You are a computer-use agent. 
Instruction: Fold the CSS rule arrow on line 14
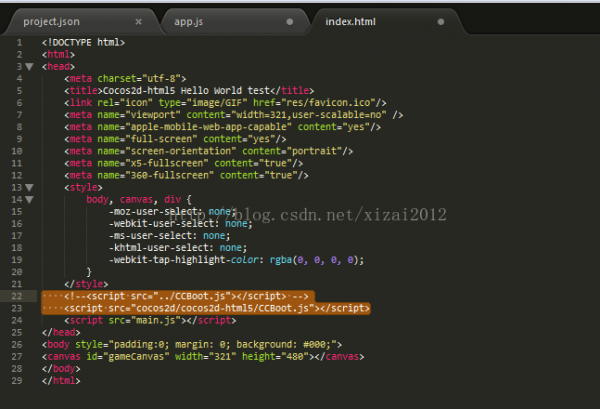[x=29, y=200]
